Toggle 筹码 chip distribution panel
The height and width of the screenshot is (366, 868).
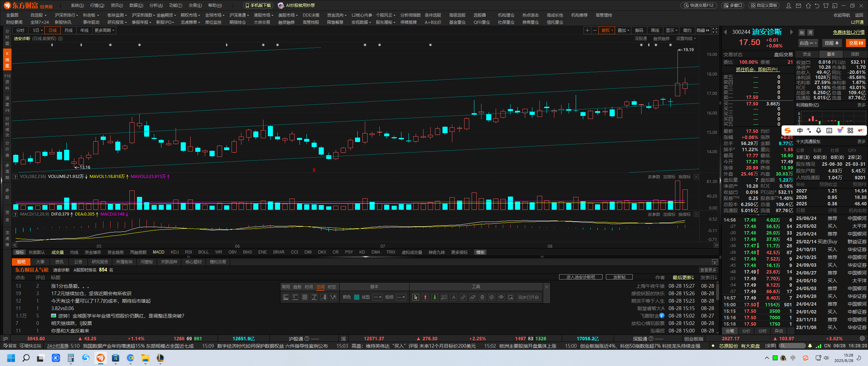pos(639,30)
